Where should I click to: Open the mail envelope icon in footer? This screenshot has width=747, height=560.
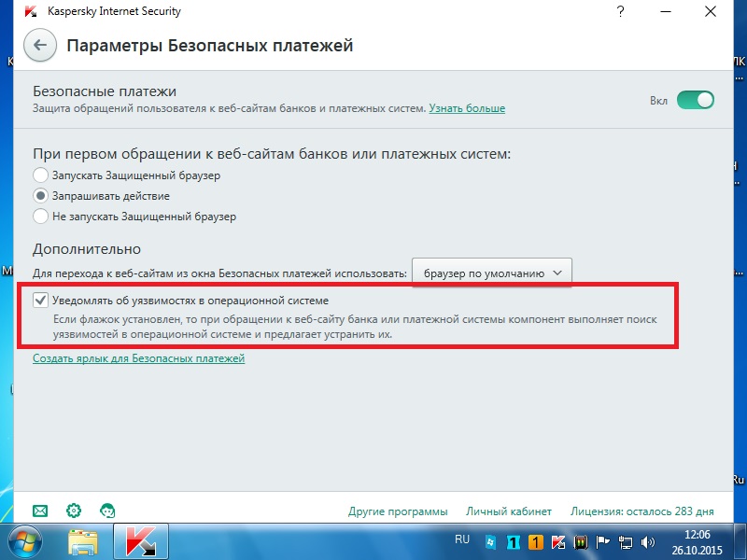pyautogui.click(x=40, y=511)
